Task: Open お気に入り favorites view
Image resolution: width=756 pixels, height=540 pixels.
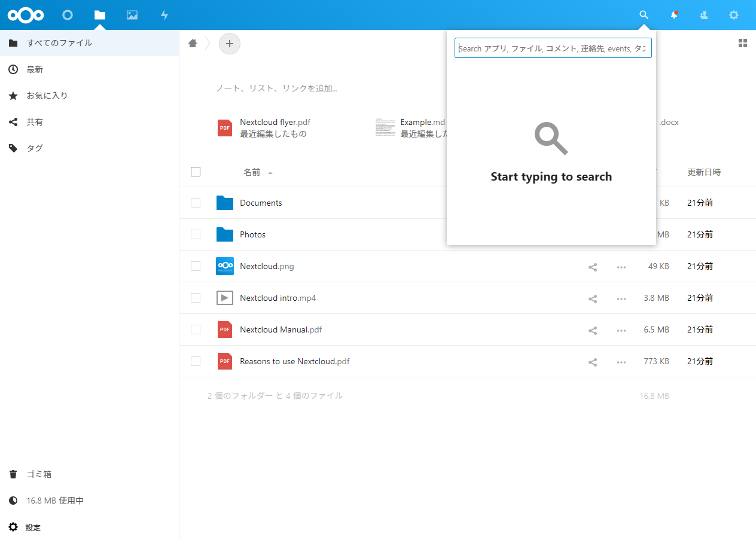Action: pyautogui.click(x=89, y=96)
